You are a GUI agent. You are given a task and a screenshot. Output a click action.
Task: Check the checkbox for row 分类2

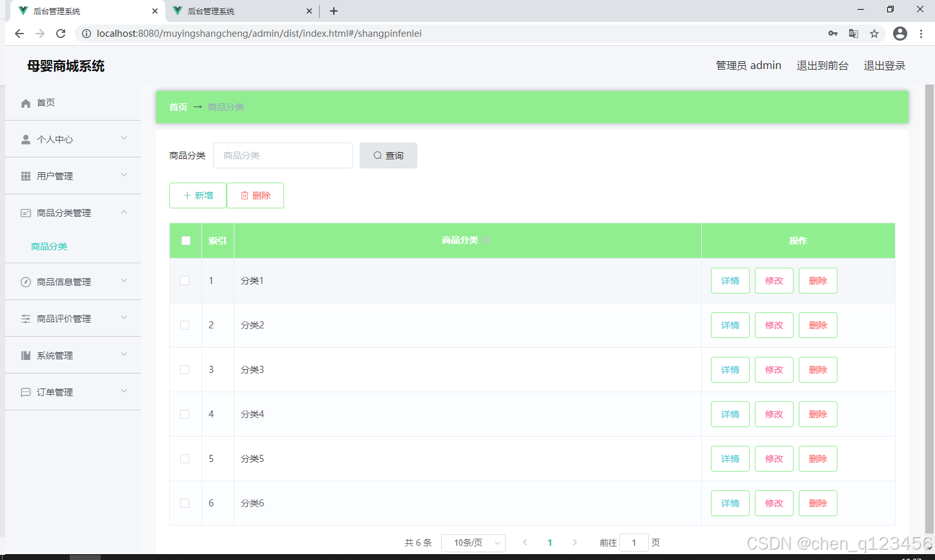(185, 325)
